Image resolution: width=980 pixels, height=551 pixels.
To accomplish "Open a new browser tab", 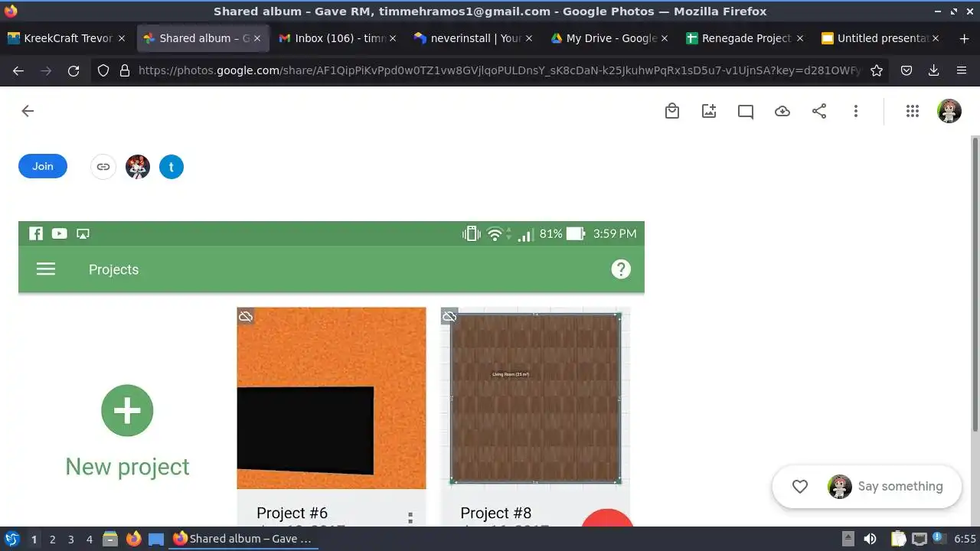I will point(964,38).
